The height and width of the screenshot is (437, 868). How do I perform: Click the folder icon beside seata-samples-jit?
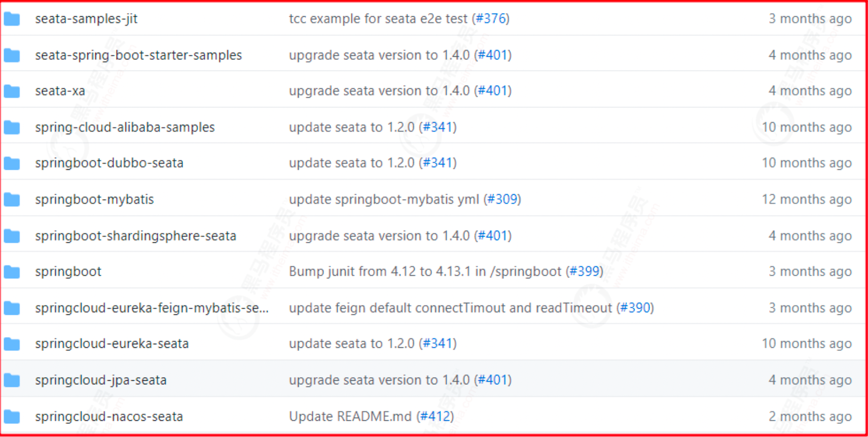[x=12, y=19]
